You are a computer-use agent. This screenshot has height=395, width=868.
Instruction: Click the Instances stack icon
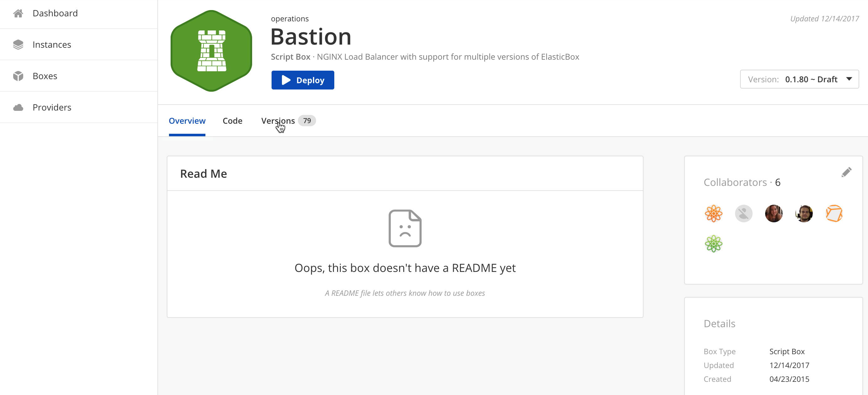18,44
